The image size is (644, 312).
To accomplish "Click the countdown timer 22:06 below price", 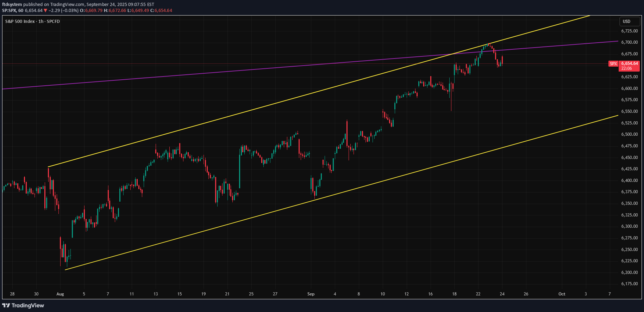I will [x=626, y=68].
